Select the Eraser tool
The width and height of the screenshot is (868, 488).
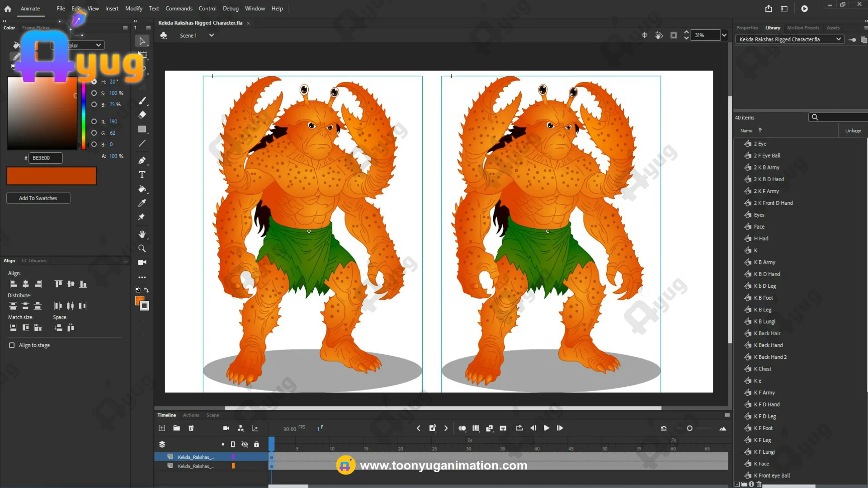coord(142,115)
